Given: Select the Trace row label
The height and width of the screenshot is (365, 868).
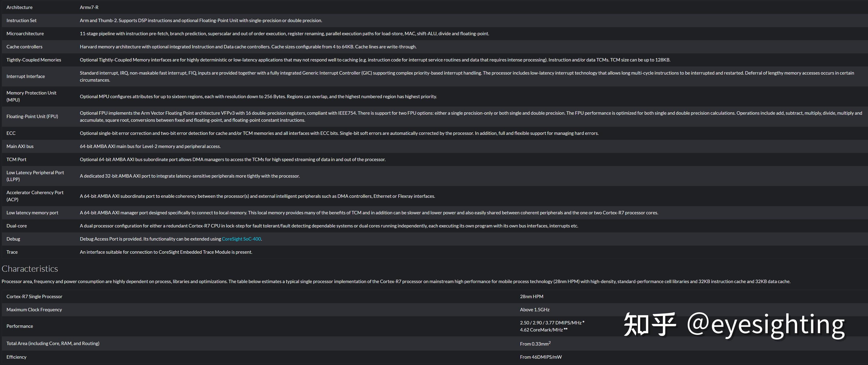Looking at the screenshot, I should tap(12, 252).
